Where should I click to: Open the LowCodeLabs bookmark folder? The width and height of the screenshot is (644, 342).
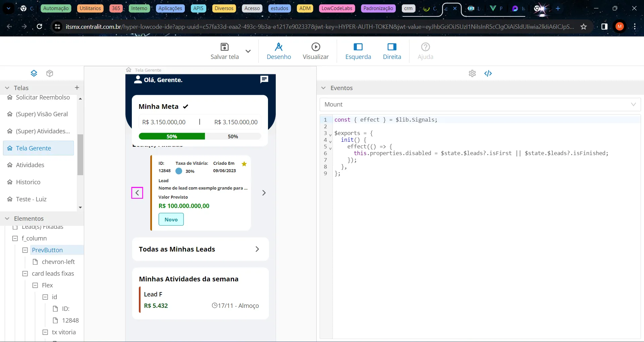pyautogui.click(x=337, y=8)
